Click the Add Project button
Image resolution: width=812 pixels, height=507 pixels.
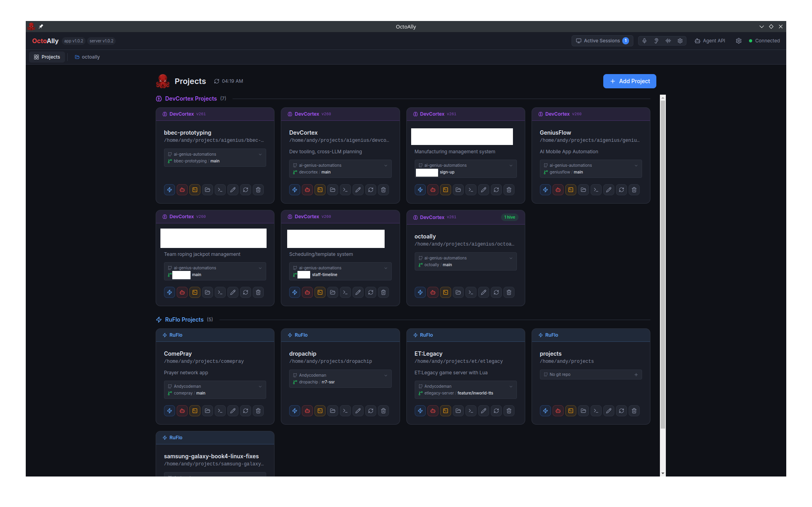point(629,81)
